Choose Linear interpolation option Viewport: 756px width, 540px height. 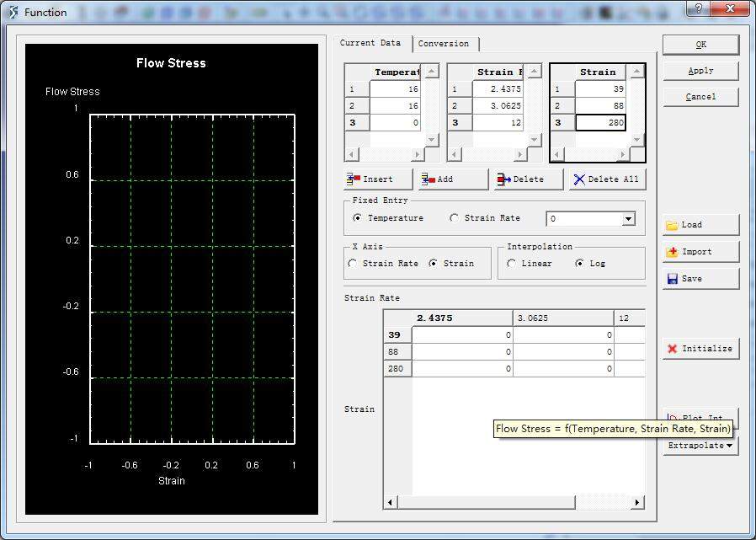512,264
